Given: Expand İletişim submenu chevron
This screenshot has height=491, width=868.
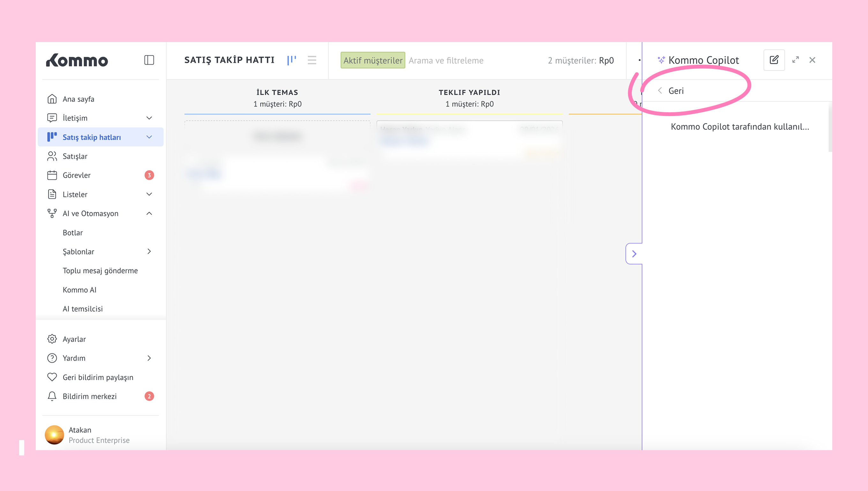Looking at the screenshot, I should [149, 118].
